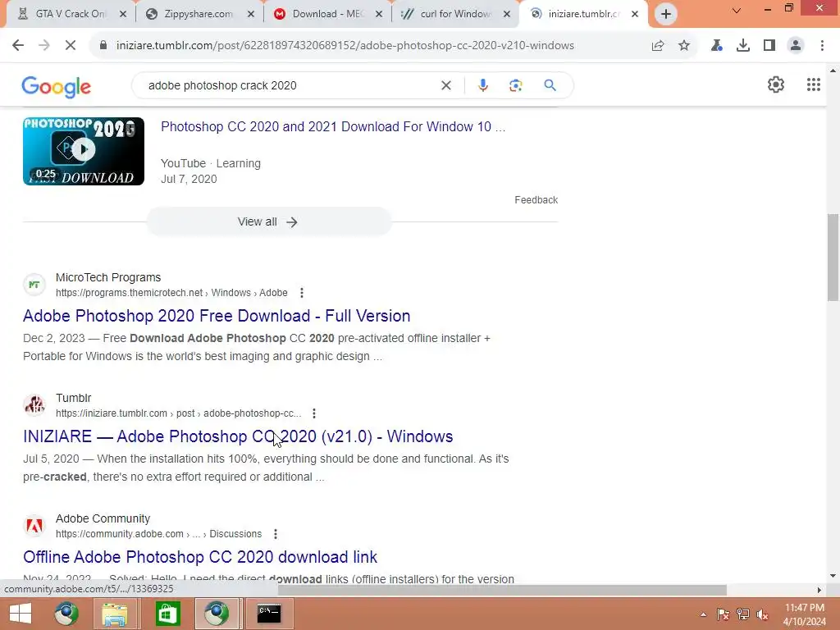Viewport: 840px width, 630px height.
Task: Stop loading the page
Action: pos(71,46)
